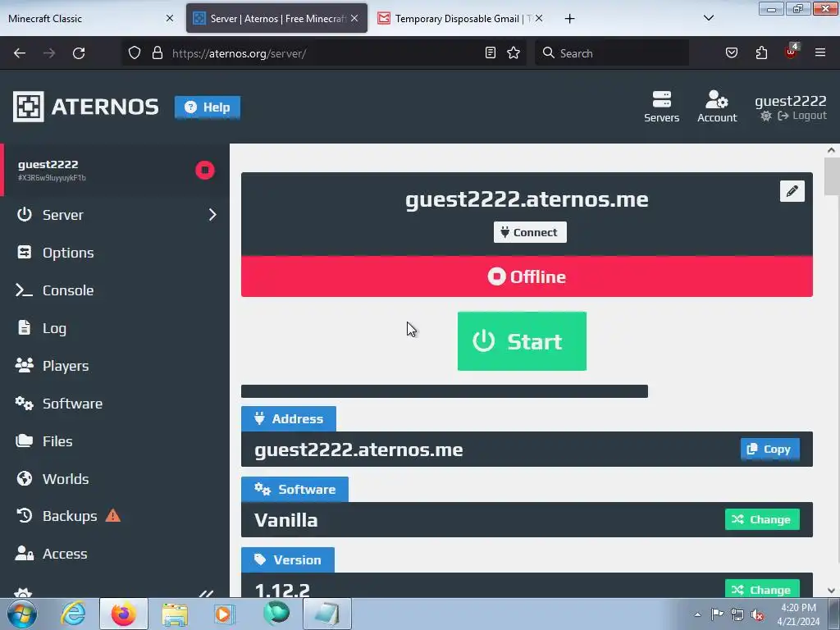This screenshot has width=840, height=630.
Task: Show hidden tray icons arrow
Action: tap(697, 614)
